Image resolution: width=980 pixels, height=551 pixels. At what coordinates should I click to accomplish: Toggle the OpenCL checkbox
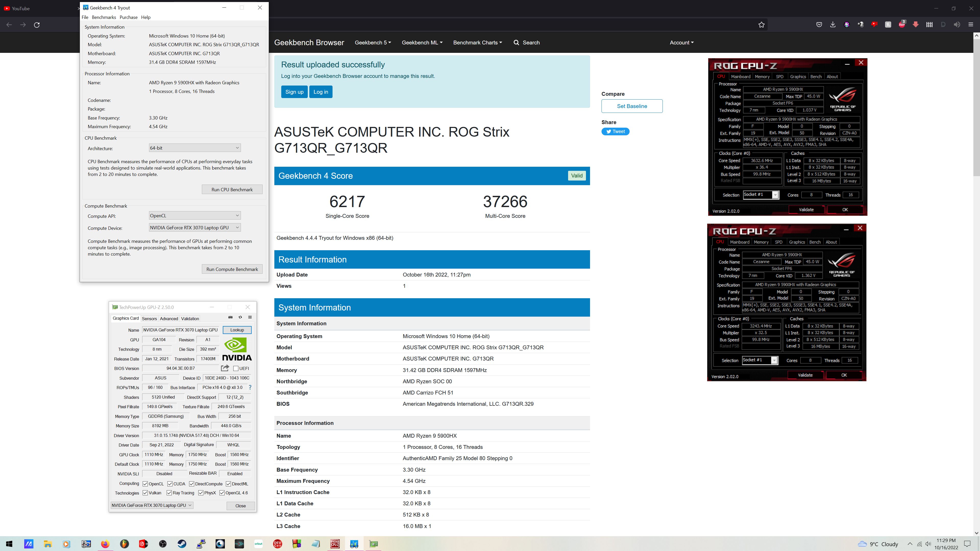pyautogui.click(x=145, y=484)
